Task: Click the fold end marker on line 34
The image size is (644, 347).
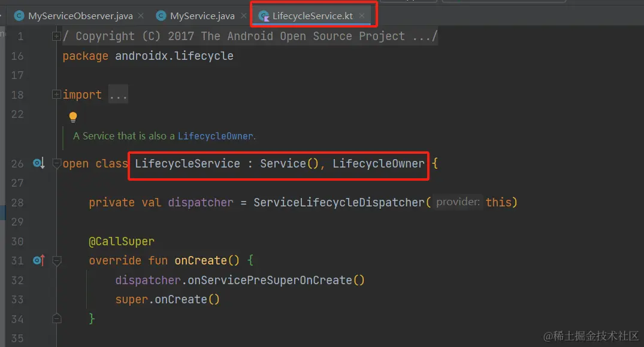Action: (57, 319)
